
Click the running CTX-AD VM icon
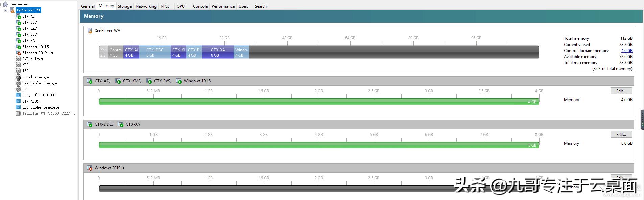click(x=18, y=16)
